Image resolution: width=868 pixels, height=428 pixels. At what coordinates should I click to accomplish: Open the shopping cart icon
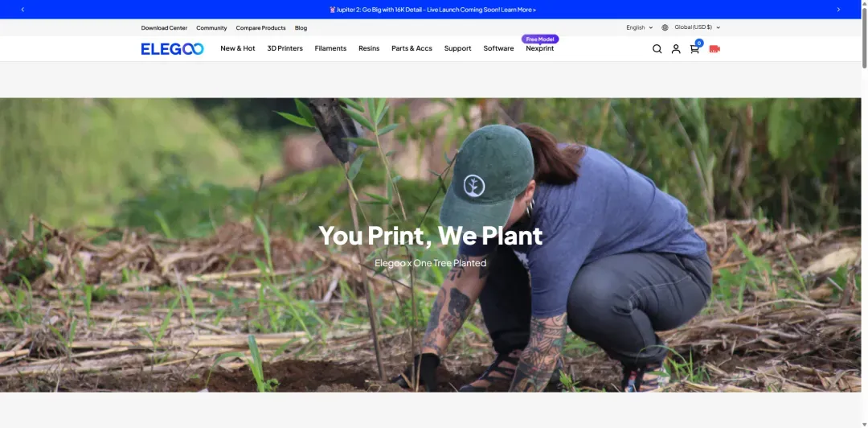[x=694, y=49]
